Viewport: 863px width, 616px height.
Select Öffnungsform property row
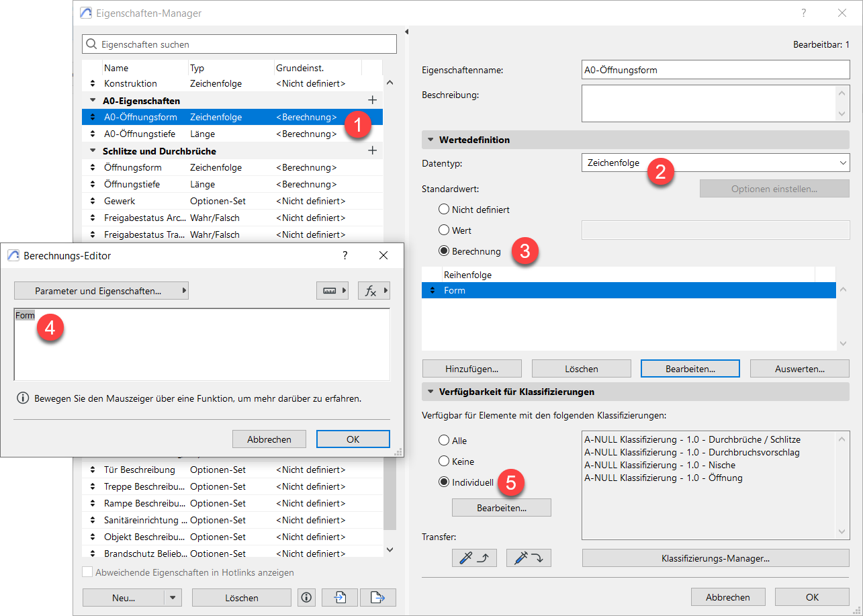coord(232,167)
